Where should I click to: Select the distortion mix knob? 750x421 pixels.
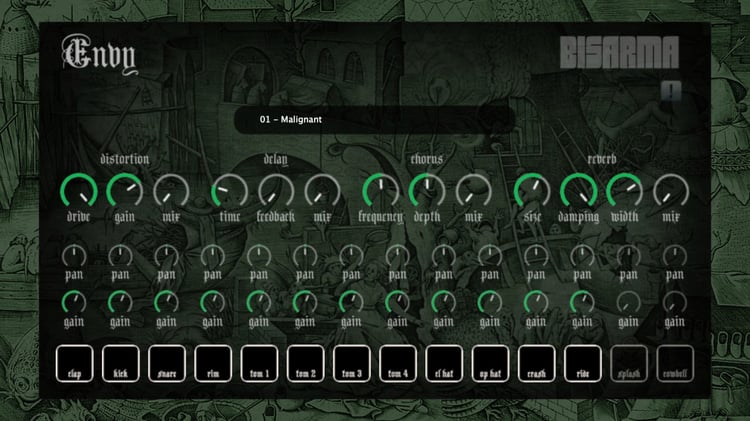171,191
